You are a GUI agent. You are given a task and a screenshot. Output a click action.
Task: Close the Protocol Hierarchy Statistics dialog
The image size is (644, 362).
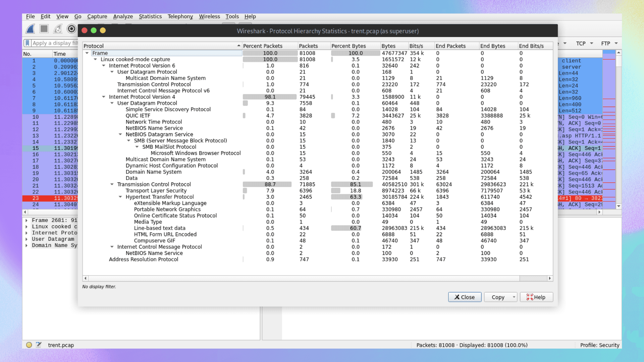click(x=465, y=297)
